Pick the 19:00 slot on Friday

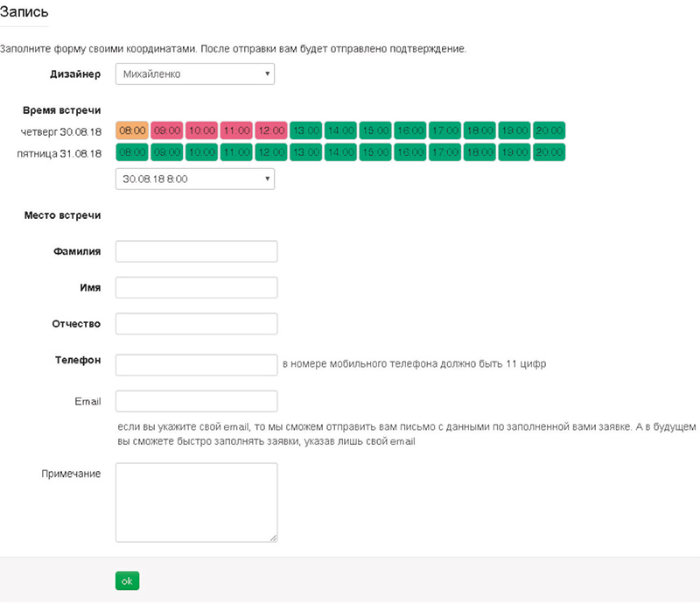(514, 152)
